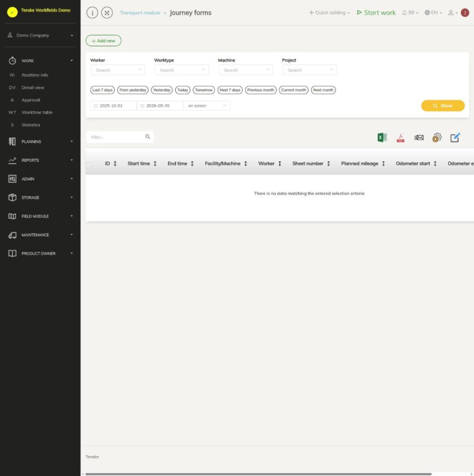Open the three-dot options menu in header
The height and width of the screenshot is (476, 474).
pos(93,13)
